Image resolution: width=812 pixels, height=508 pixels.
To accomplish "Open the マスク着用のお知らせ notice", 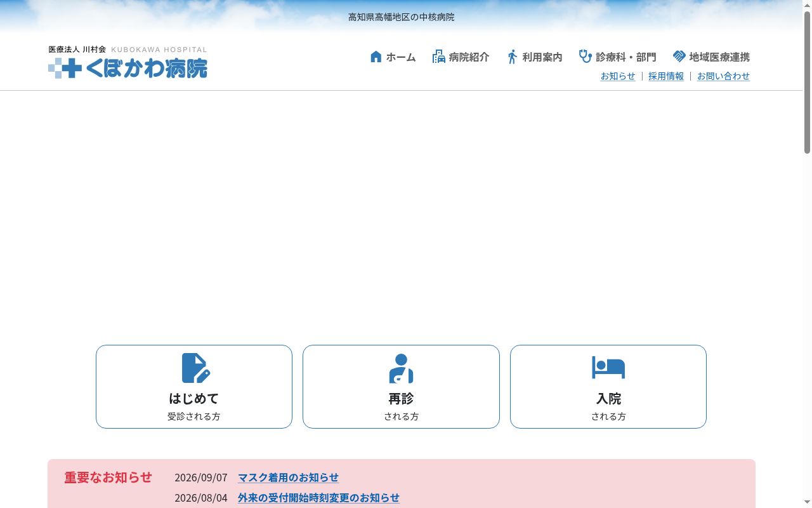I will point(288,478).
